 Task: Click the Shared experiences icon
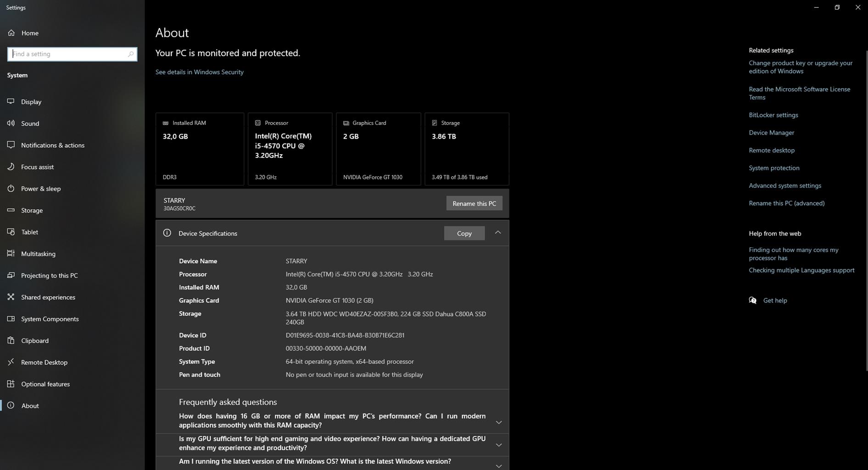click(x=11, y=297)
